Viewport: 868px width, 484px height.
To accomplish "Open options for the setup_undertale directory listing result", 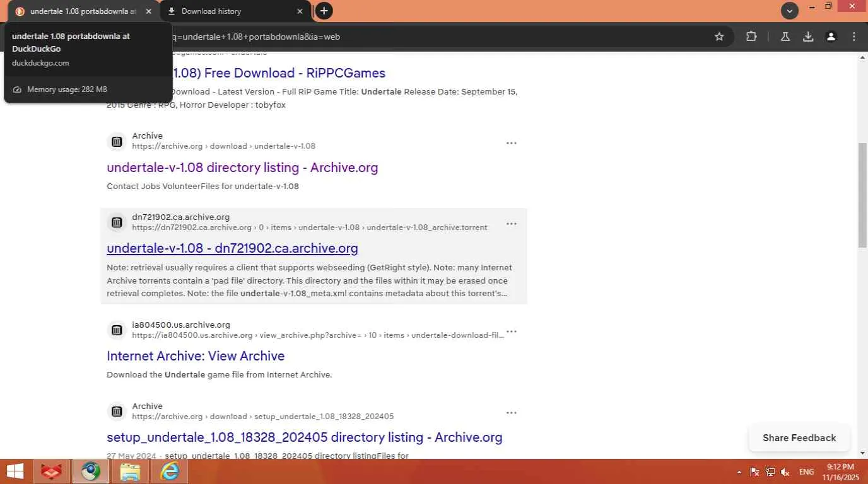I will (512, 413).
